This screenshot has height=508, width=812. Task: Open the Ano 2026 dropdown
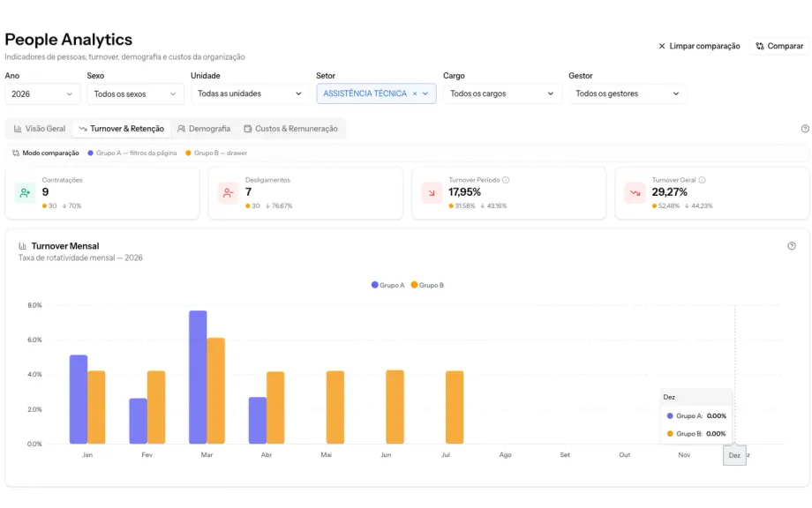click(x=42, y=94)
